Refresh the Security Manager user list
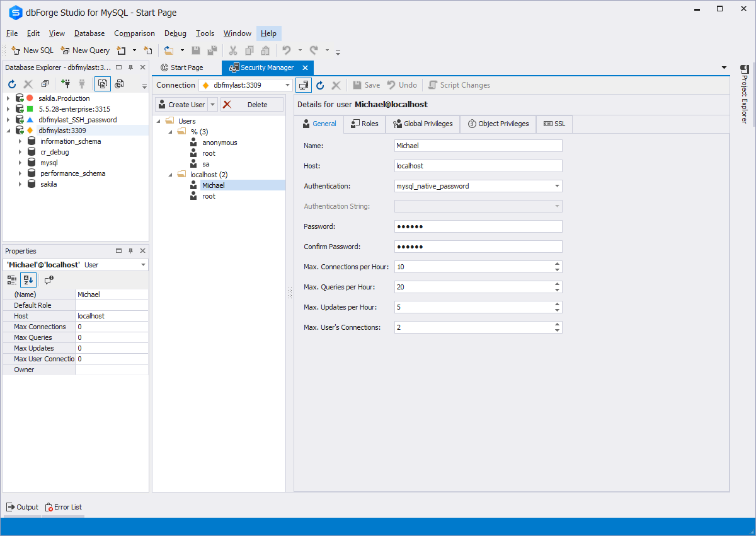 pyautogui.click(x=320, y=85)
